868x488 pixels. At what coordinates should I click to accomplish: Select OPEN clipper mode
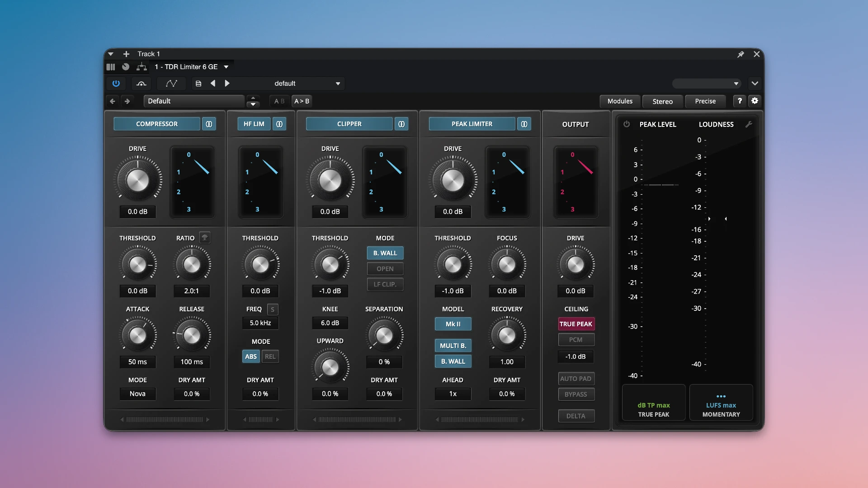pyautogui.click(x=385, y=269)
